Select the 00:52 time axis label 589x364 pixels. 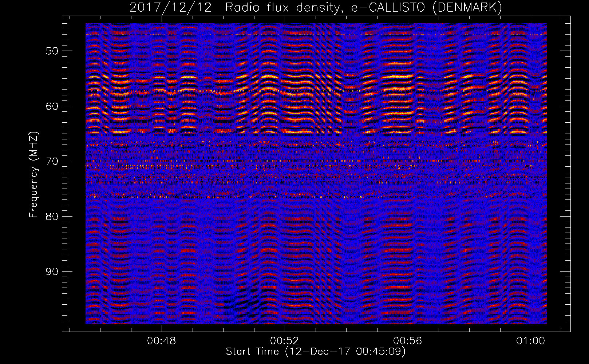click(x=285, y=341)
